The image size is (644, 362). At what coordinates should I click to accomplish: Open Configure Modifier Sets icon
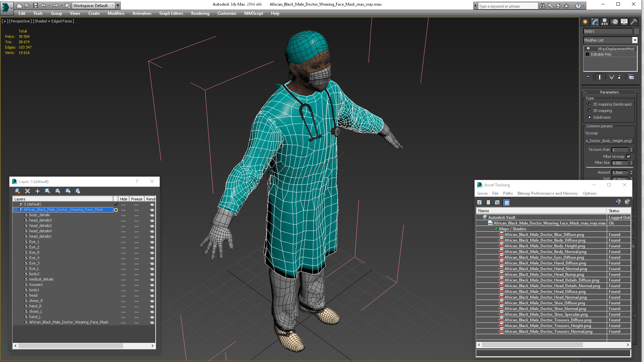coord(632,77)
